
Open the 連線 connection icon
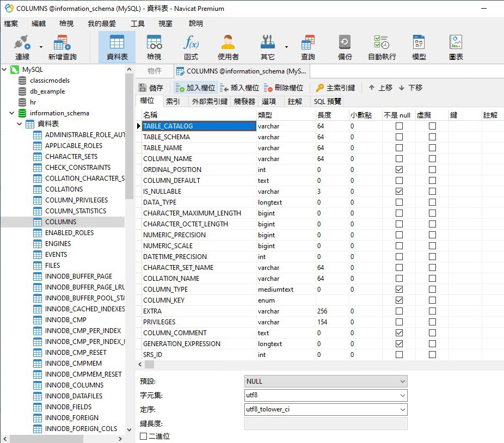point(22,46)
